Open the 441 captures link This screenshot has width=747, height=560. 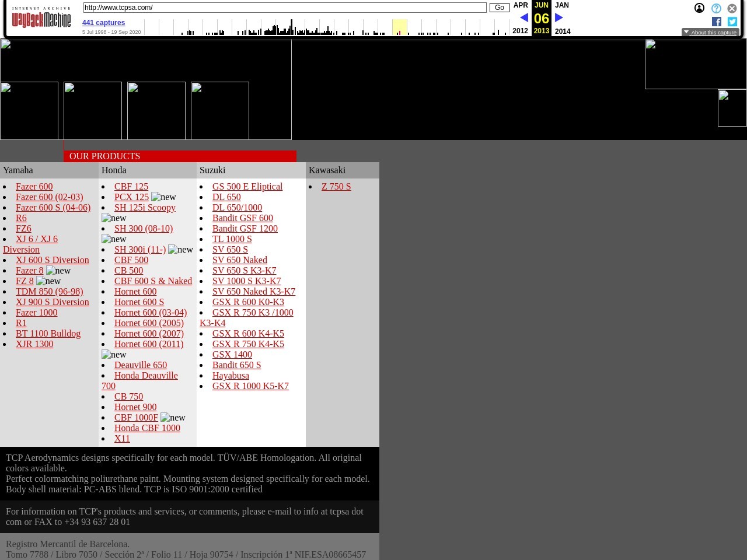(x=103, y=23)
